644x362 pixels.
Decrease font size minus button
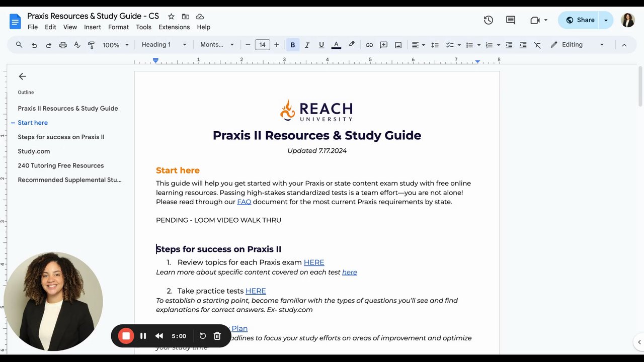click(x=248, y=45)
